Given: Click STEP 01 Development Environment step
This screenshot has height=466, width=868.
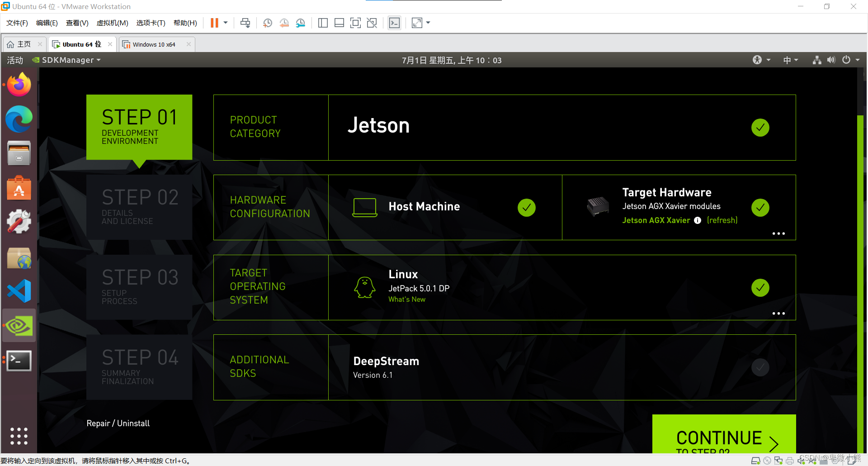Looking at the screenshot, I should coord(139,127).
